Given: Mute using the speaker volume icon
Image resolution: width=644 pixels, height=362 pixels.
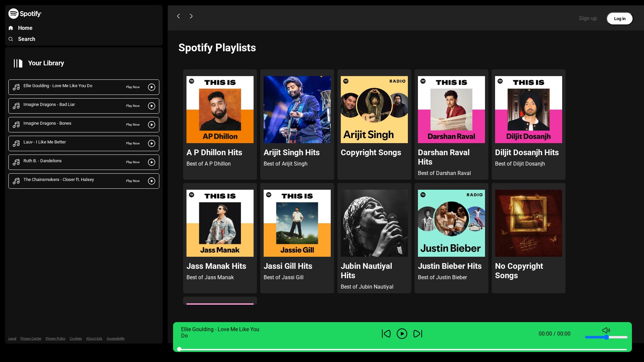Looking at the screenshot, I should pos(606,330).
